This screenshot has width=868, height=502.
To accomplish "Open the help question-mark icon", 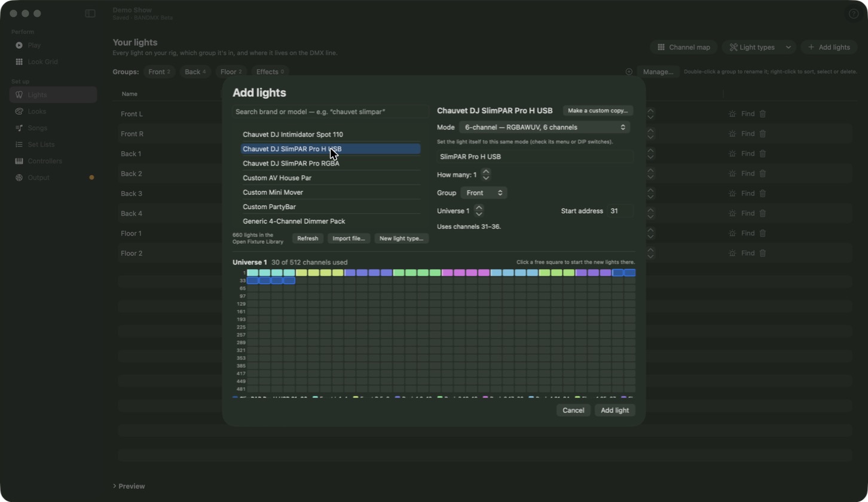I will tap(854, 14).
